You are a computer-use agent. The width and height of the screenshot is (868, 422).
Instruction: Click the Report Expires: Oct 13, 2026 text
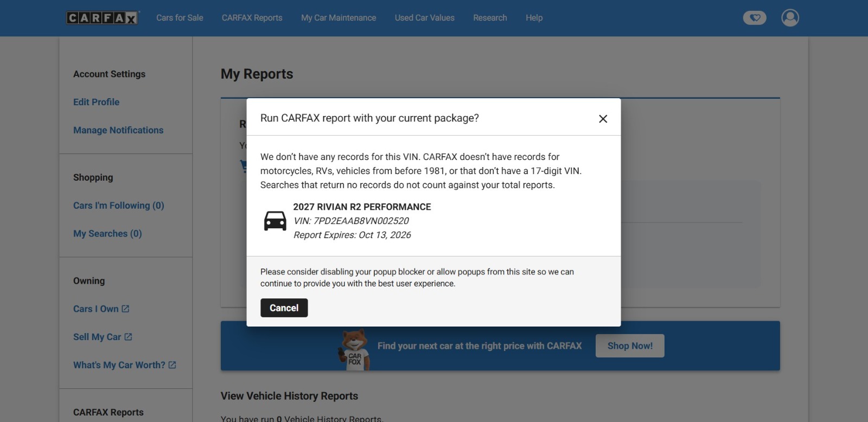pyautogui.click(x=352, y=235)
